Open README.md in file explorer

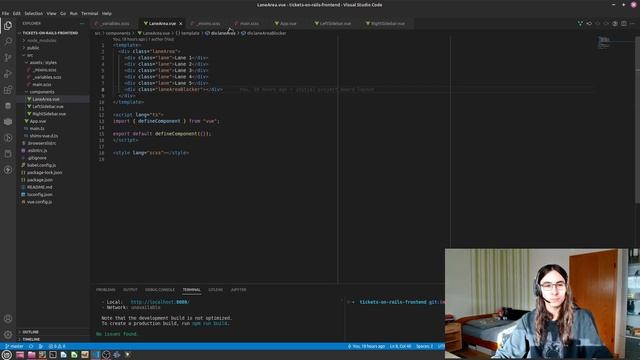pos(40,187)
